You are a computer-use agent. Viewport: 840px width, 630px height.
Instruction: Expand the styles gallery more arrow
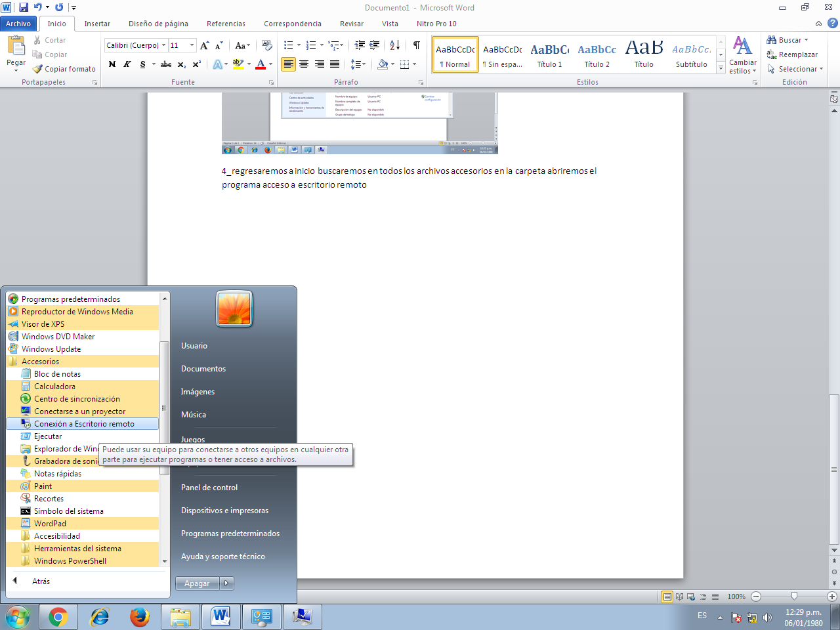pos(721,68)
